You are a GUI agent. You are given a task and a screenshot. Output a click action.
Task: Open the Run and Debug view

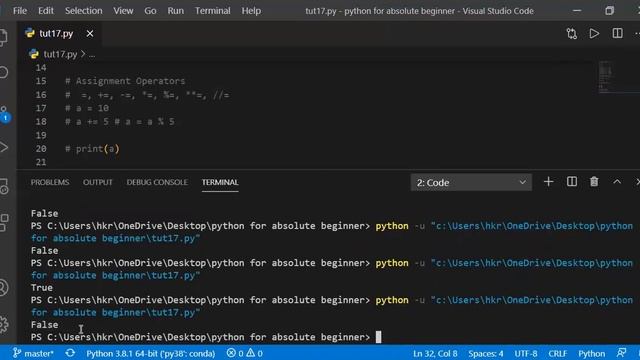pyautogui.click(x=3, y=147)
